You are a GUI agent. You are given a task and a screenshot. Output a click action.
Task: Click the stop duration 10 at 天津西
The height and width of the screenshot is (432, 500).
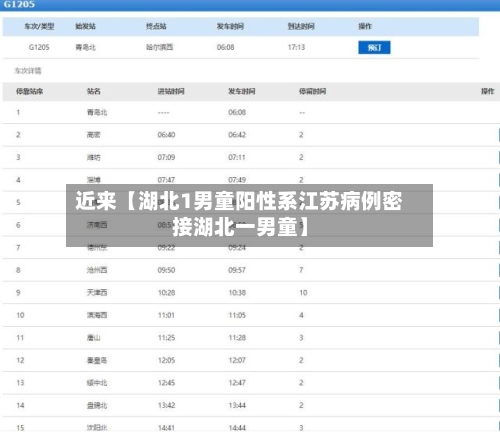303,293
